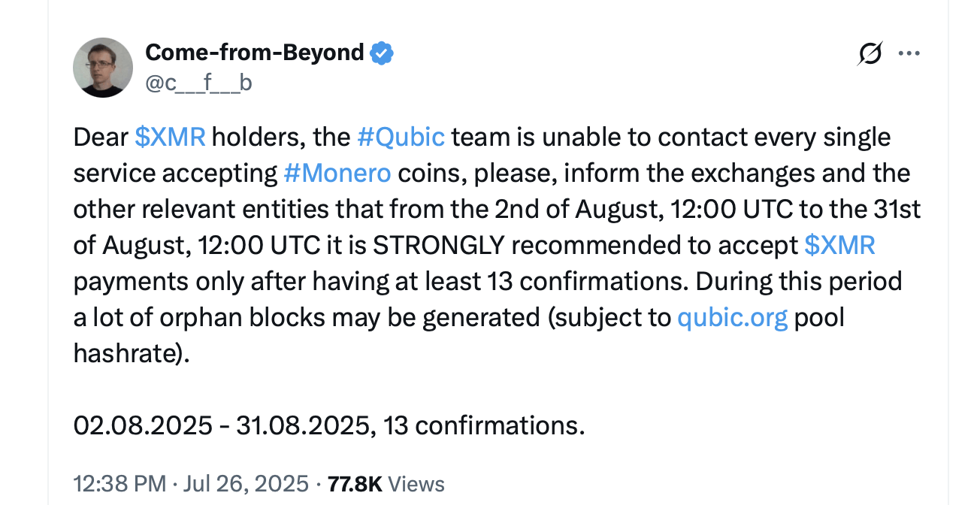The height and width of the screenshot is (505, 980).
Task: Visit the qubic.org link
Action: pyautogui.click(x=732, y=317)
